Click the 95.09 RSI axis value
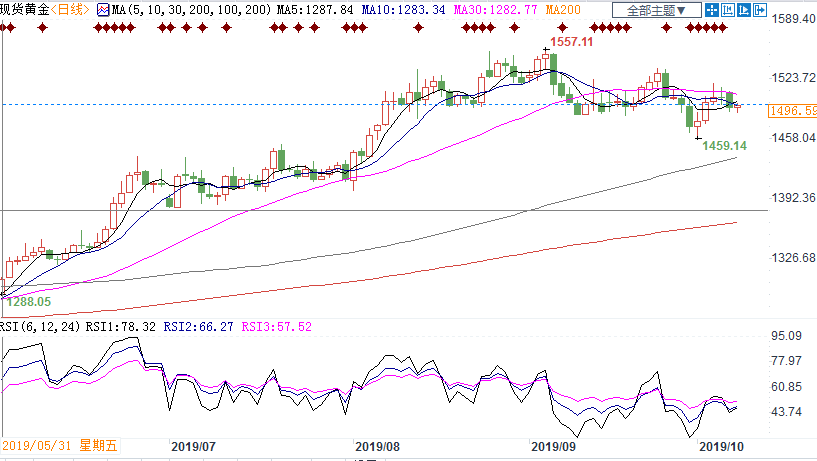817x461 pixels. coord(786,336)
